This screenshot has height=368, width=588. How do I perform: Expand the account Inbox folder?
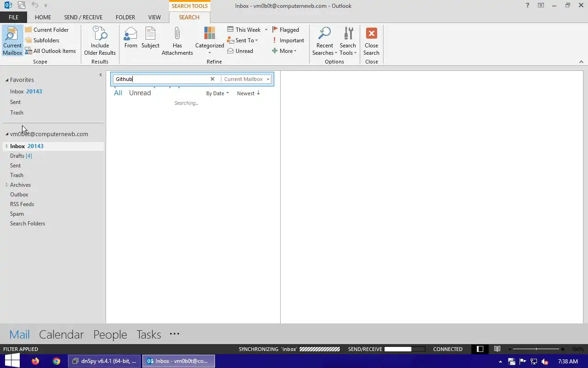7,146
